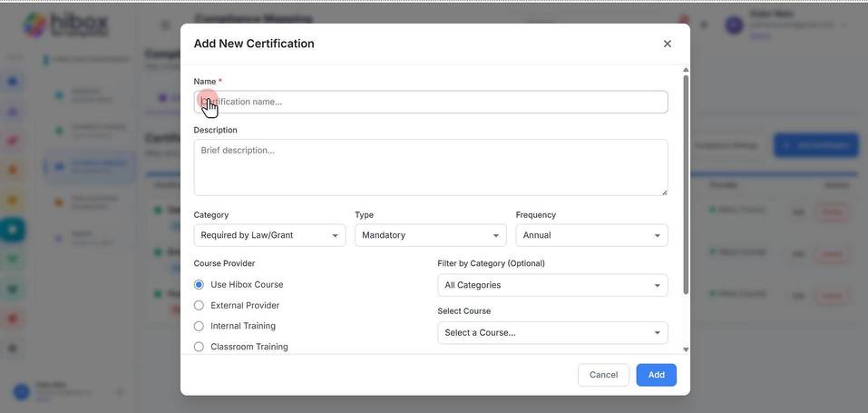The width and height of the screenshot is (868, 413).
Task: Choose the Internal Training radio option
Action: [199, 326]
